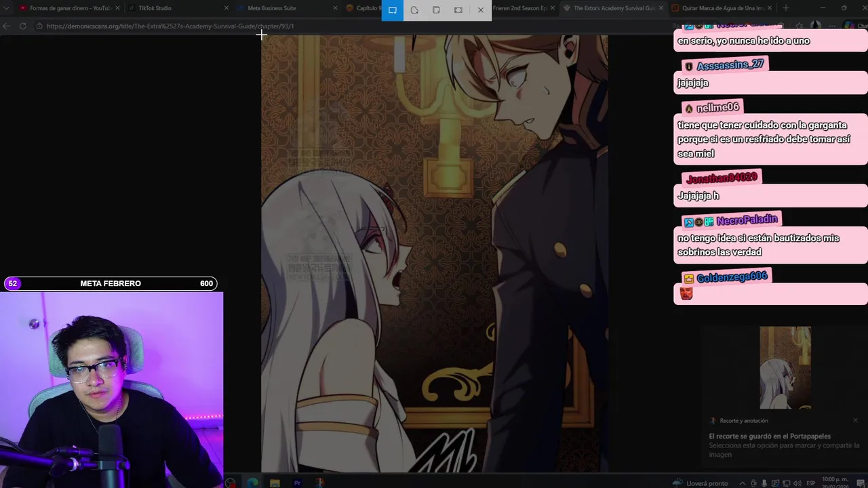Image resolution: width=868 pixels, height=488 pixels.
Task: Open clock and date 10:00 p. m.
Action: [835, 482]
